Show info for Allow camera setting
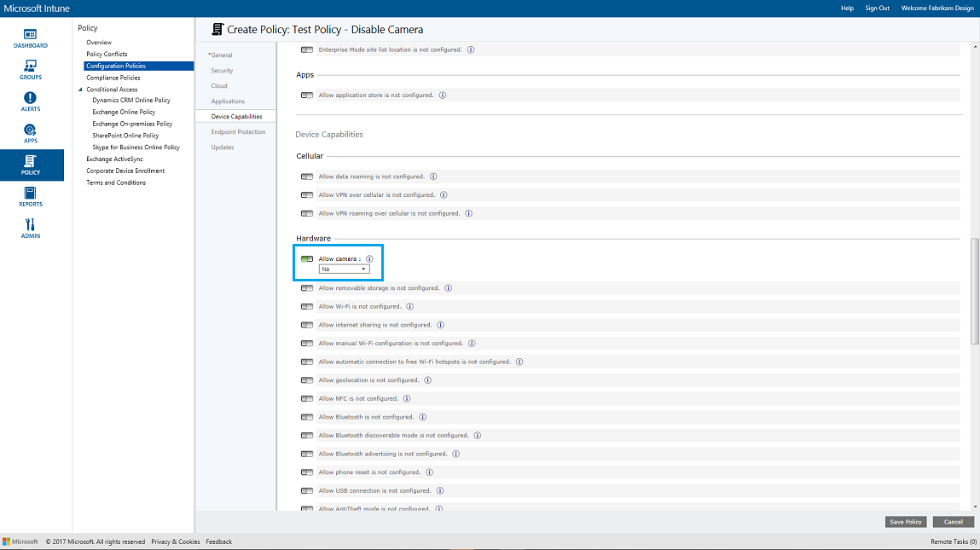The image size is (980, 550). [369, 258]
